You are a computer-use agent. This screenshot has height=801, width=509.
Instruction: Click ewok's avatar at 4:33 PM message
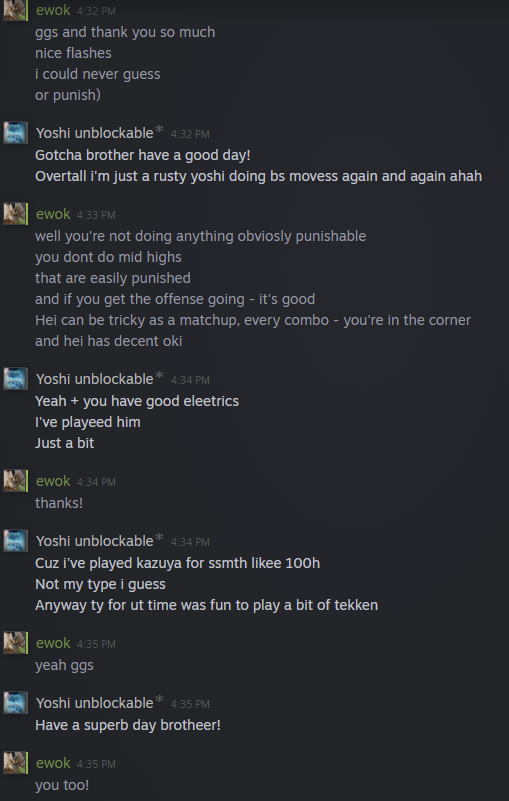[x=15, y=214]
